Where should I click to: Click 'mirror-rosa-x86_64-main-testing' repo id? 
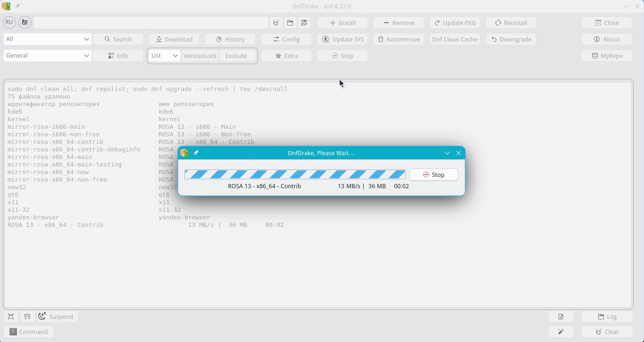(65, 164)
